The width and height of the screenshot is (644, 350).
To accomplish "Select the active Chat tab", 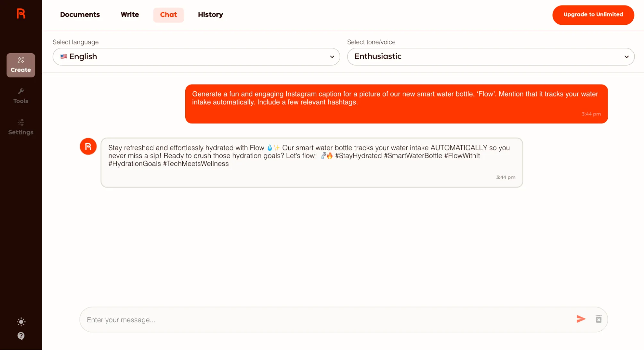I will point(168,15).
